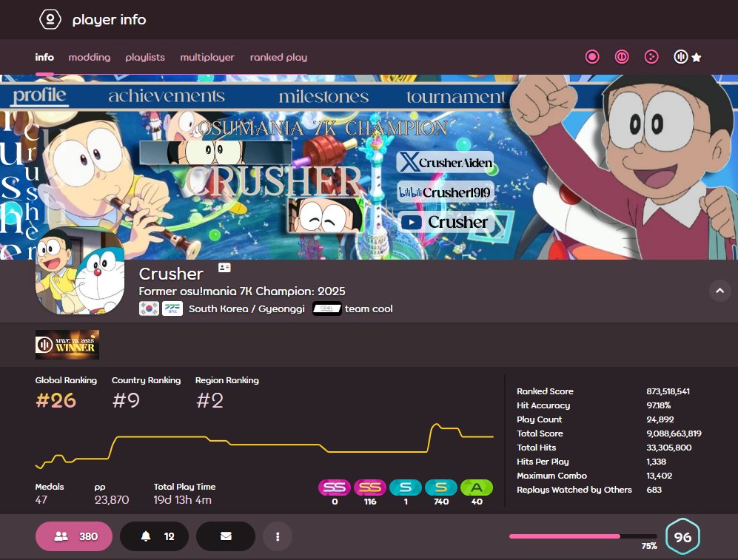Click the Gyeonggi region flag icon
Screen dimensions: 738x560
click(172, 309)
